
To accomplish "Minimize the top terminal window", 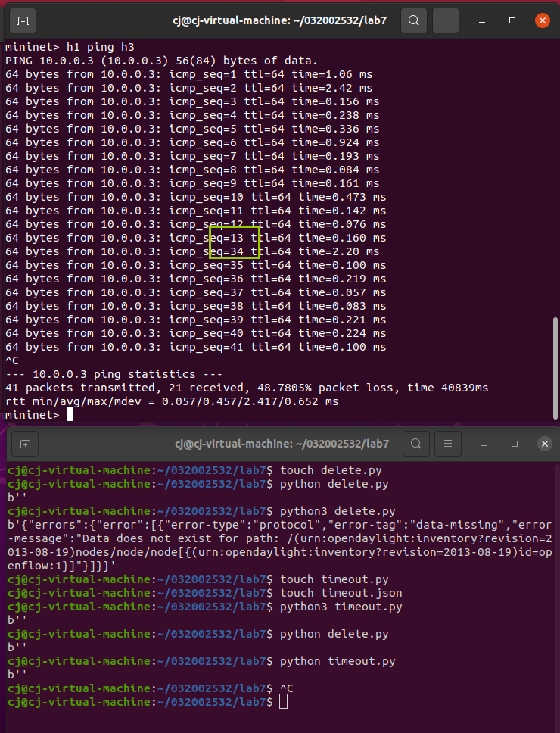I will pyautogui.click(x=482, y=21).
